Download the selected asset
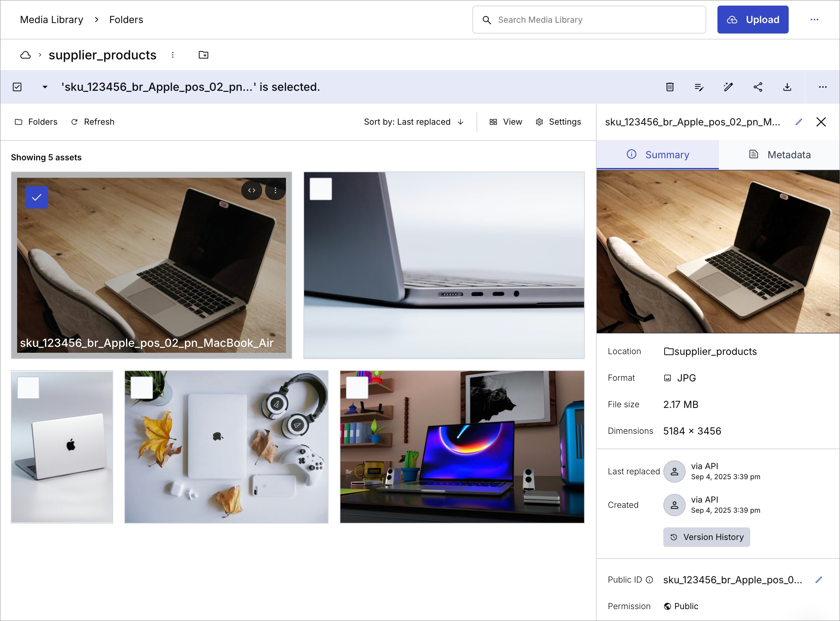 click(787, 87)
